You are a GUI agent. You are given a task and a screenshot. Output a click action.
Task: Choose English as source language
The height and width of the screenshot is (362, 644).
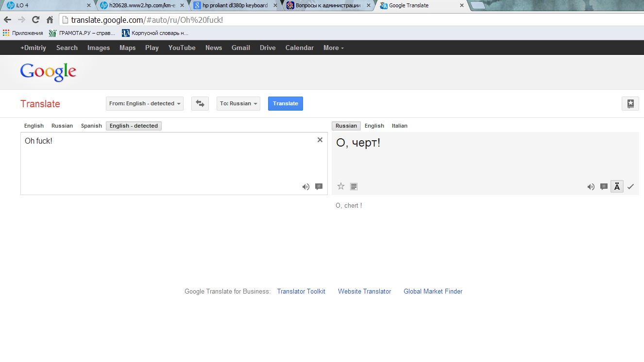coord(34,126)
